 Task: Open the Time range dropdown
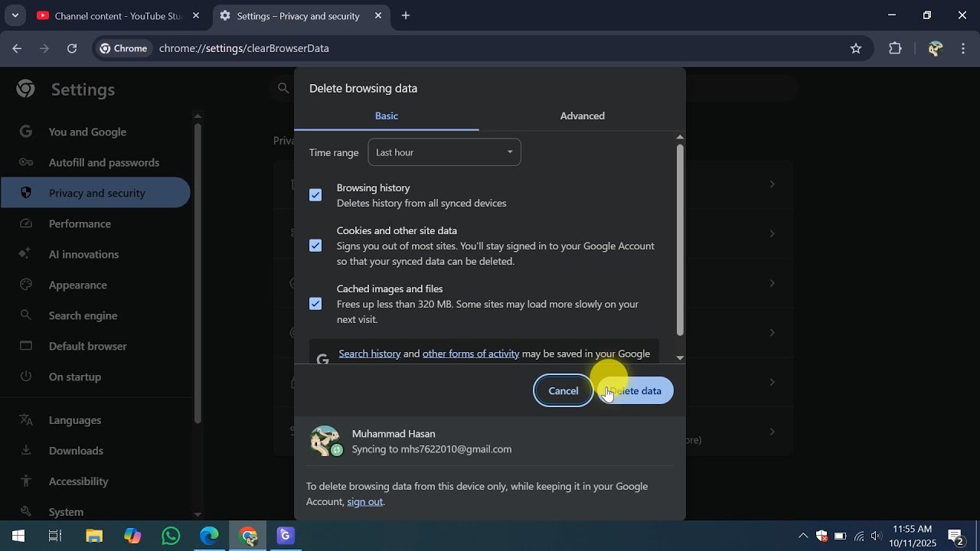point(444,152)
